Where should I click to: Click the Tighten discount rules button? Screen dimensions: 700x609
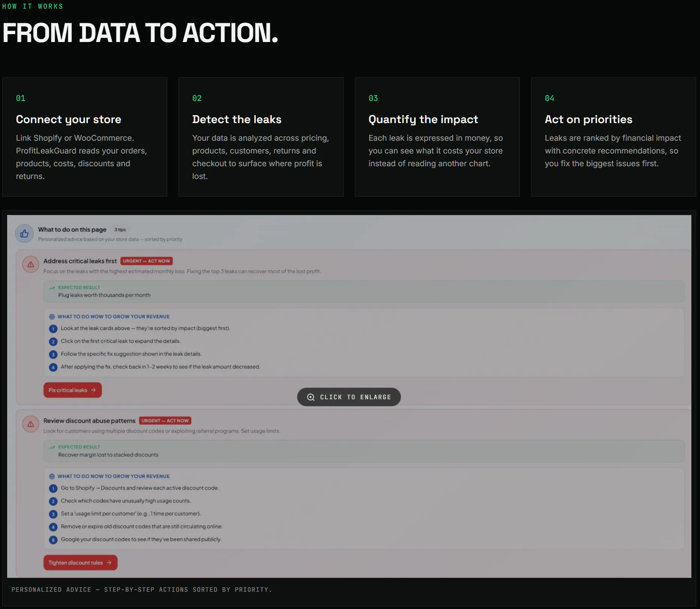coord(80,562)
